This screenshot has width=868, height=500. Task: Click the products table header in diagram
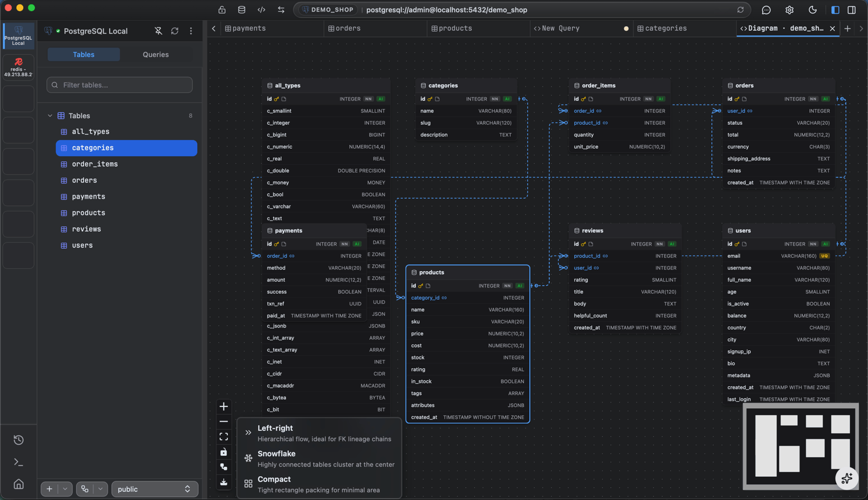[468, 272]
